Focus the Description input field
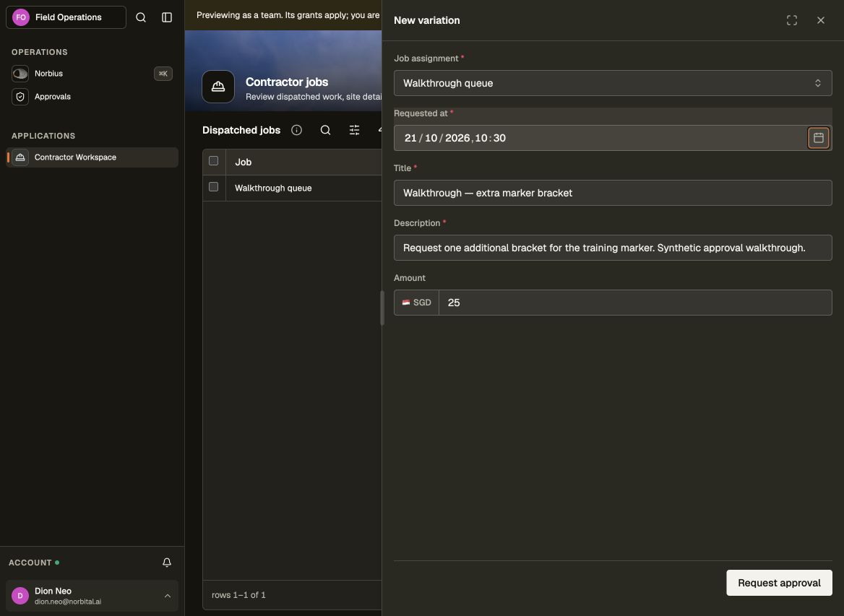 (613, 248)
